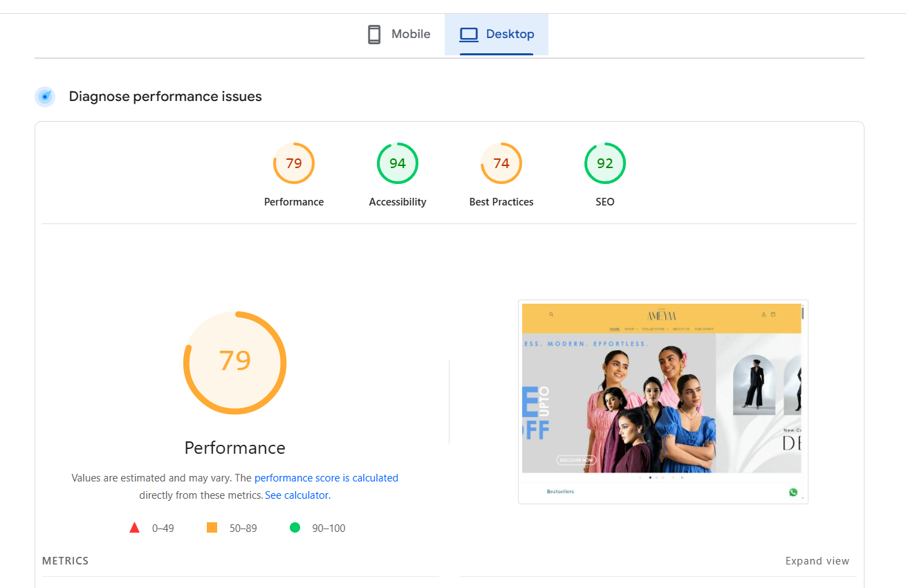Screen dimensions: 906x588
Task: Click the Diagnose performance issues gauge icon
Action: [x=45, y=97]
